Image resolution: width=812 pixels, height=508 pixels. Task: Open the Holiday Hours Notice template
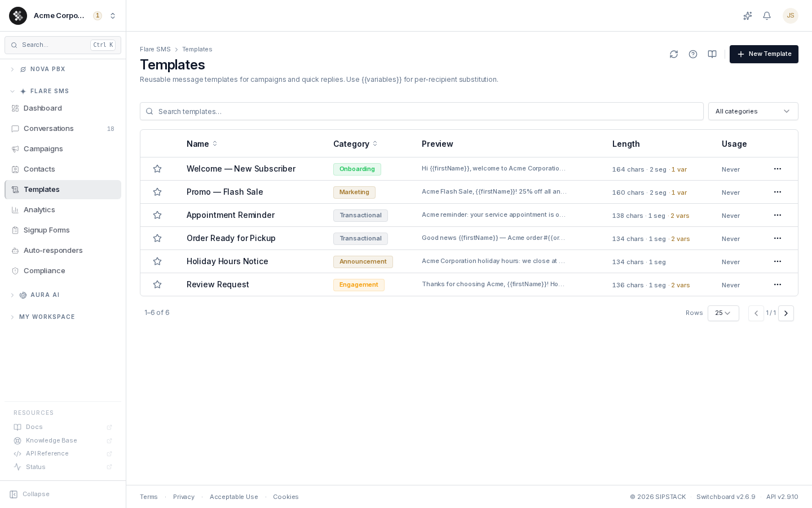227,261
